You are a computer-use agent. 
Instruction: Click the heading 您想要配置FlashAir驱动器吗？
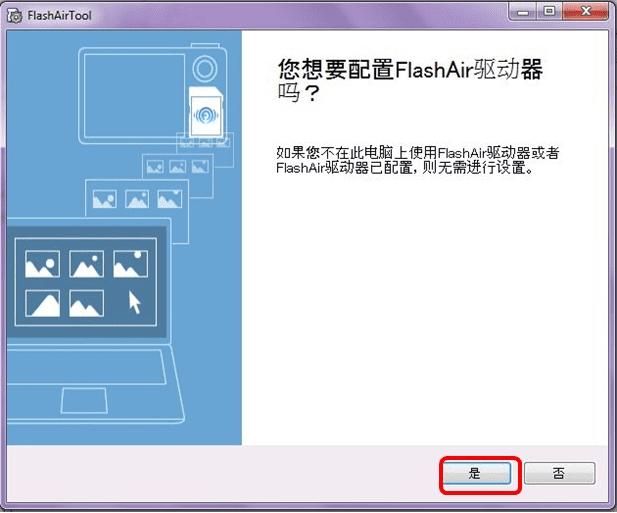coord(410,81)
